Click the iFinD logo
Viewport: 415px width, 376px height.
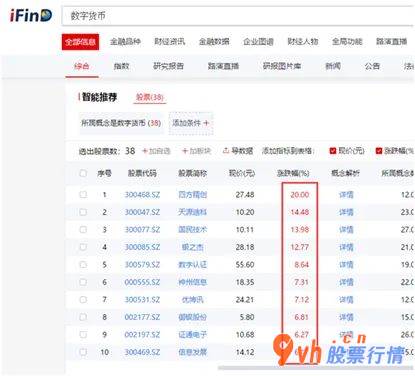point(31,15)
